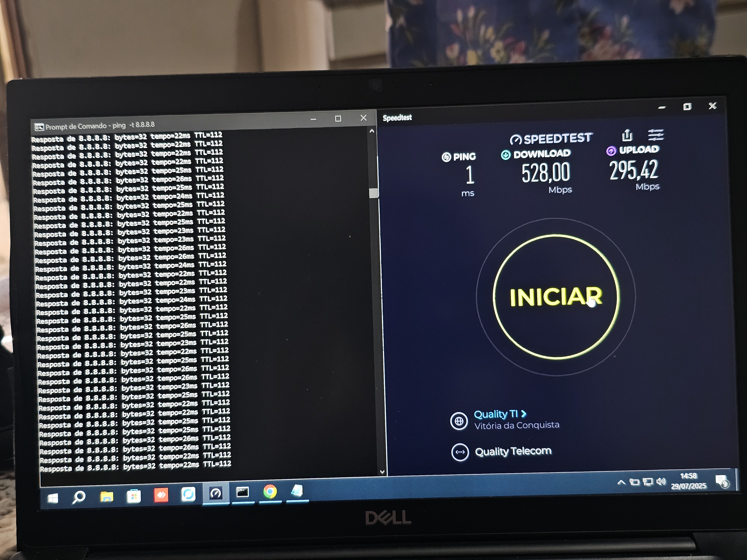The height and width of the screenshot is (560, 747).
Task: Click the globe icon beside Quality TI
Action: click(x=459, y=421)
